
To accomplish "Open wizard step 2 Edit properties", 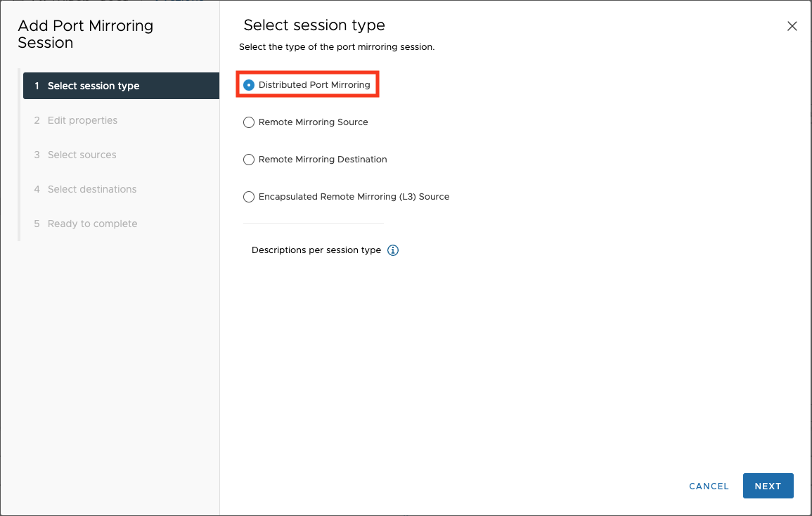I will click(x=82, y=120).
